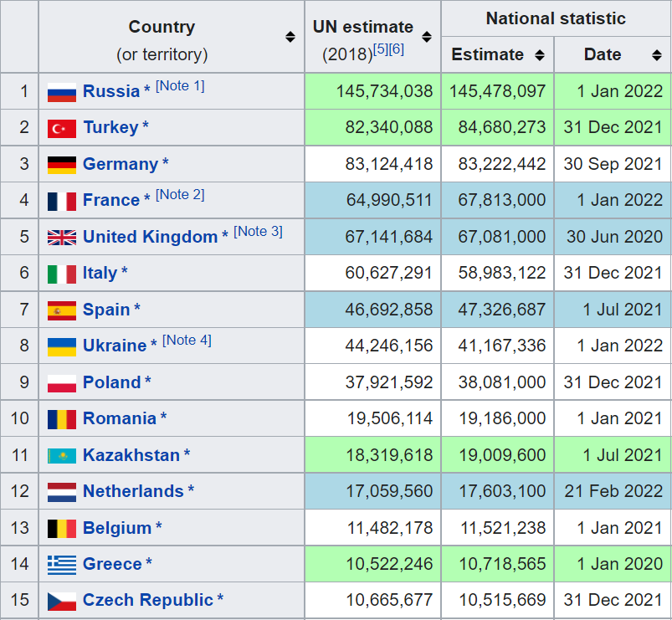Click the Russia flag icon
Viewport: 672px width, 620px height.
pyautogui.click(x=62, y=92)
